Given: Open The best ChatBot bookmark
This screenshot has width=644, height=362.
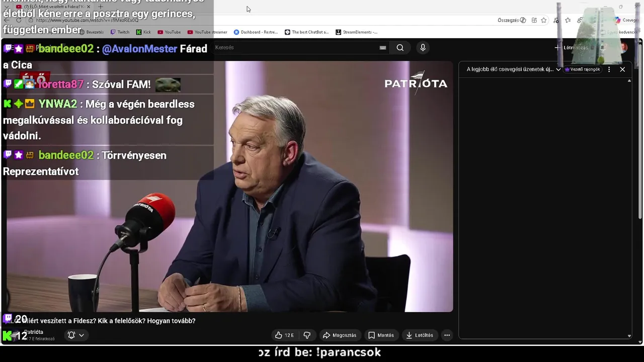Looking at the screenshot, I should (x=306, y=32).
